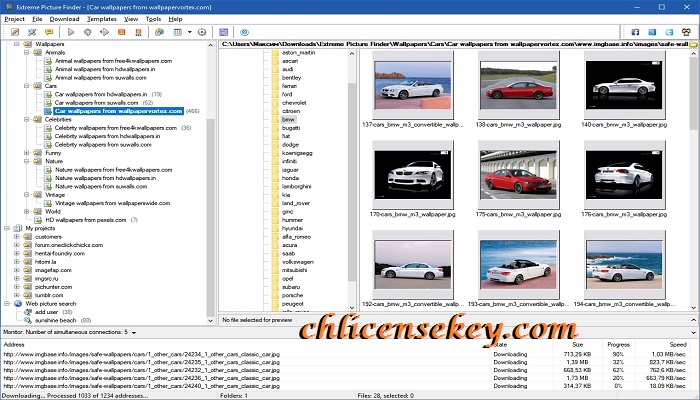Select thumbnail 193-cars_bmw_m3_convertible
Viewport: 700px width, 400px height.
[518, 265]
